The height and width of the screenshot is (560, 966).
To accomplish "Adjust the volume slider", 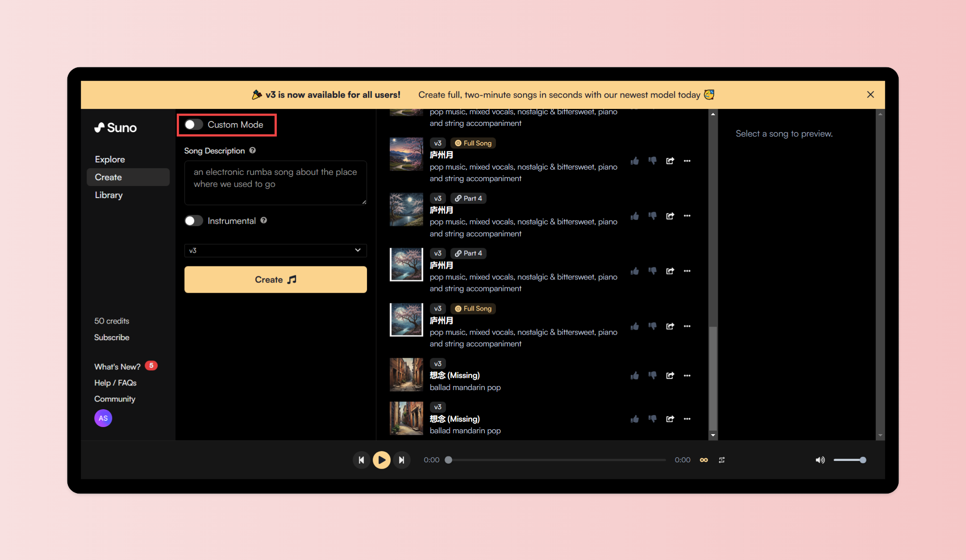I will (x=849, y=460).
